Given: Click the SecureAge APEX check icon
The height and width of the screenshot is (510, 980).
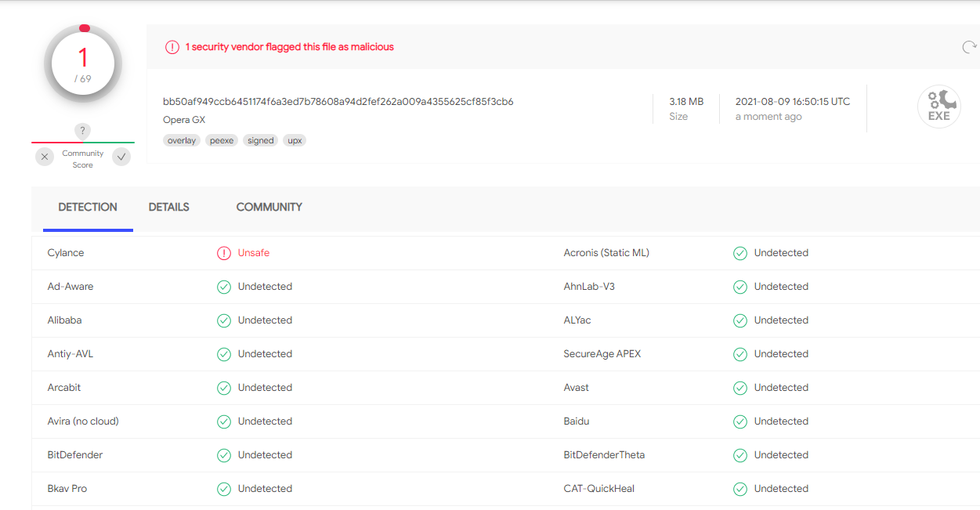Looking at the screenshot, I should pos(740,354).
